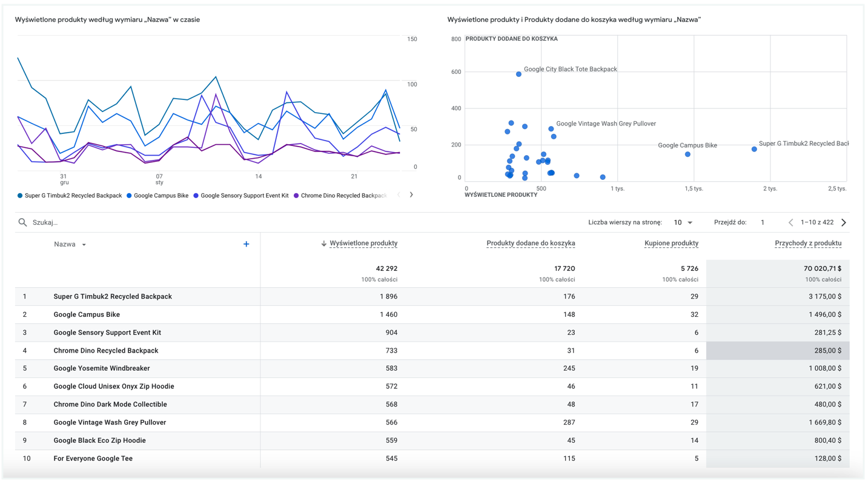868x484 pixels.
Task: Click the Google City Black Tote Backpack scatter point
Action: tap(518, 75)
